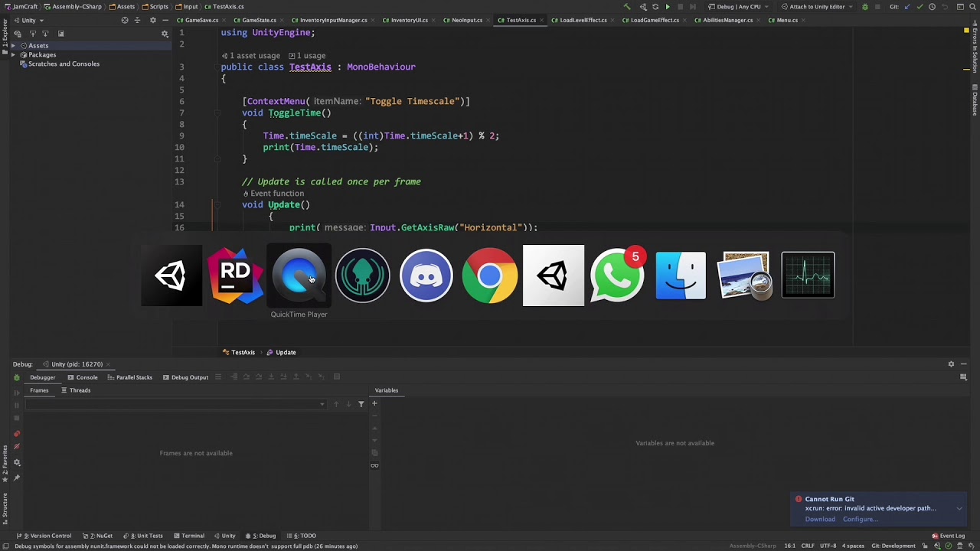The image size is (980, 551).
Task: Select QuickTime Player in the app switcher
Action: (299, 275)
